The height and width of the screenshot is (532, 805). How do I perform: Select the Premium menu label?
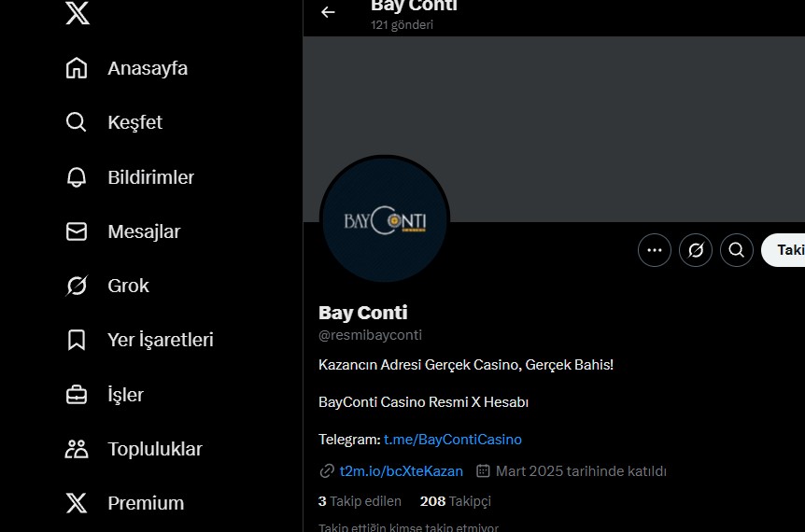146,503
